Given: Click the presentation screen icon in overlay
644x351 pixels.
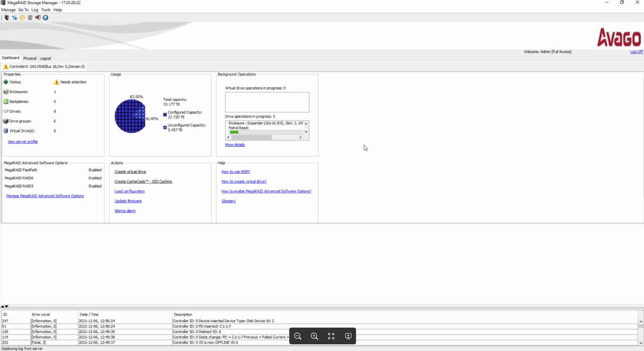Looking at the screenshot, I should (348, 336).
